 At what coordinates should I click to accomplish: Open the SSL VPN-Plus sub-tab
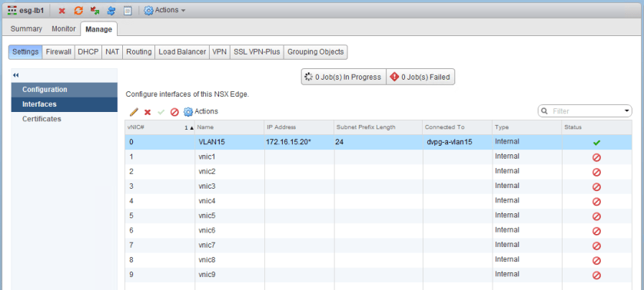(257, 52)
